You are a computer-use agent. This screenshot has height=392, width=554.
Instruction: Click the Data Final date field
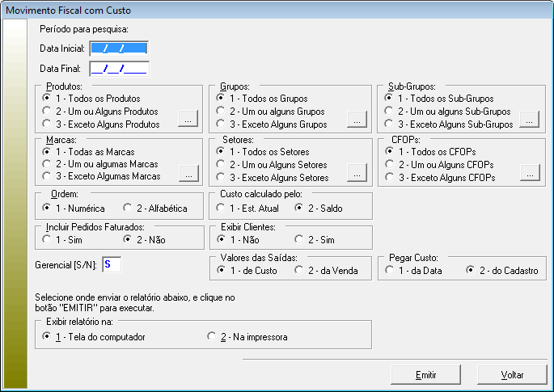click(x=119, y=69)
